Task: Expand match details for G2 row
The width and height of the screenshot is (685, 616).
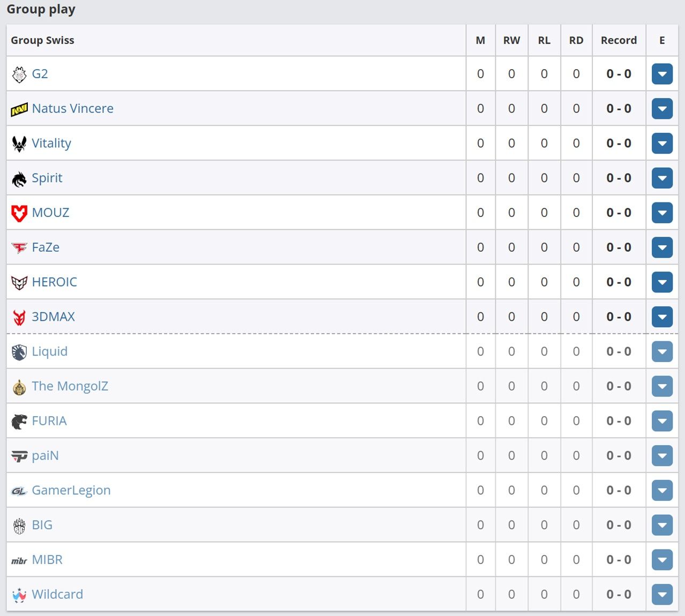Action: pos(662,74)
